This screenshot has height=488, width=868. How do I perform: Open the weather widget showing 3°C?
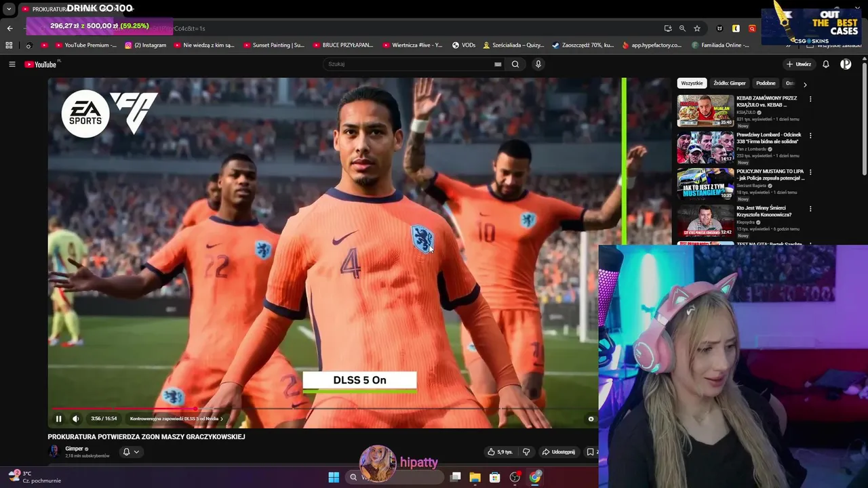[35, 476]
